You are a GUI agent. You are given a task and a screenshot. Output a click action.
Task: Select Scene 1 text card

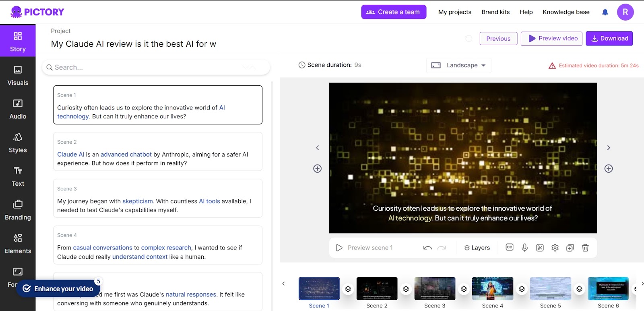click(158, 105)
